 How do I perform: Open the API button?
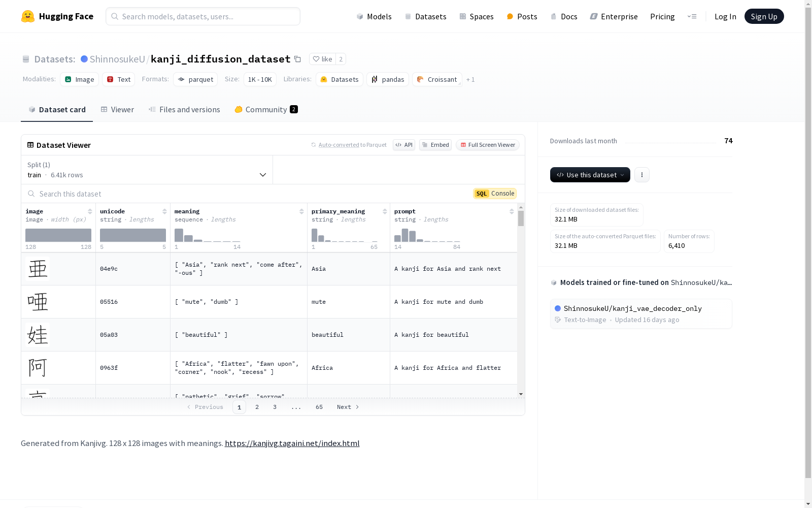[404, 145]
